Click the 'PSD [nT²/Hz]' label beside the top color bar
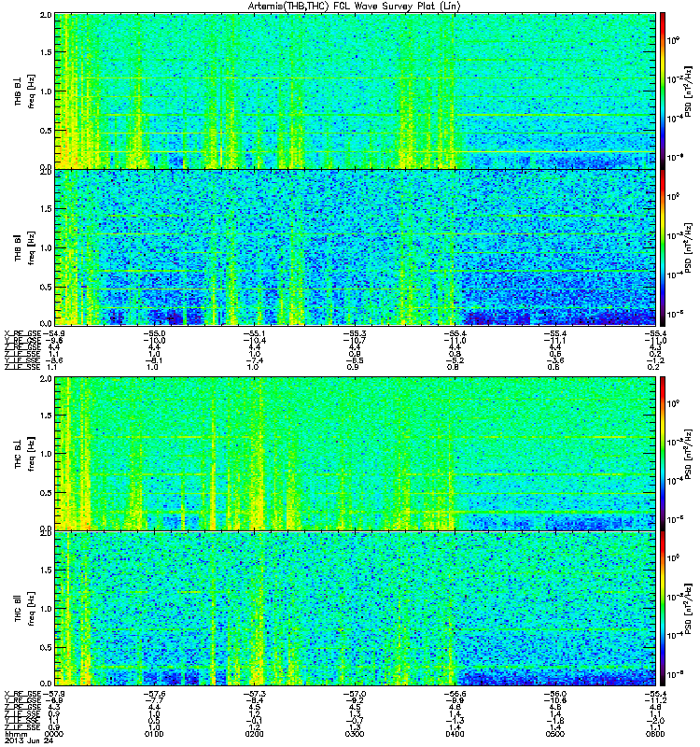The width and height of the screenshot is (700, 747). [x=688, y=92]
